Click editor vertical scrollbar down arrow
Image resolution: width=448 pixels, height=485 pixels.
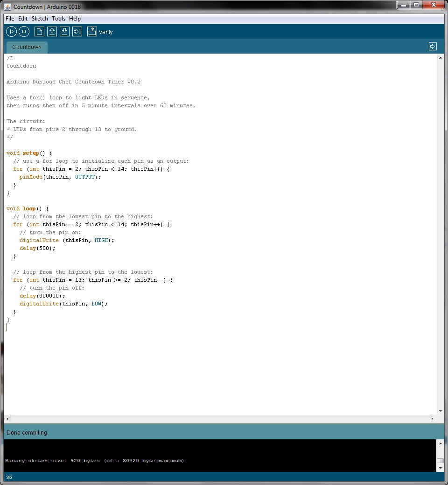pyautogui.click(x=440, y=411)
